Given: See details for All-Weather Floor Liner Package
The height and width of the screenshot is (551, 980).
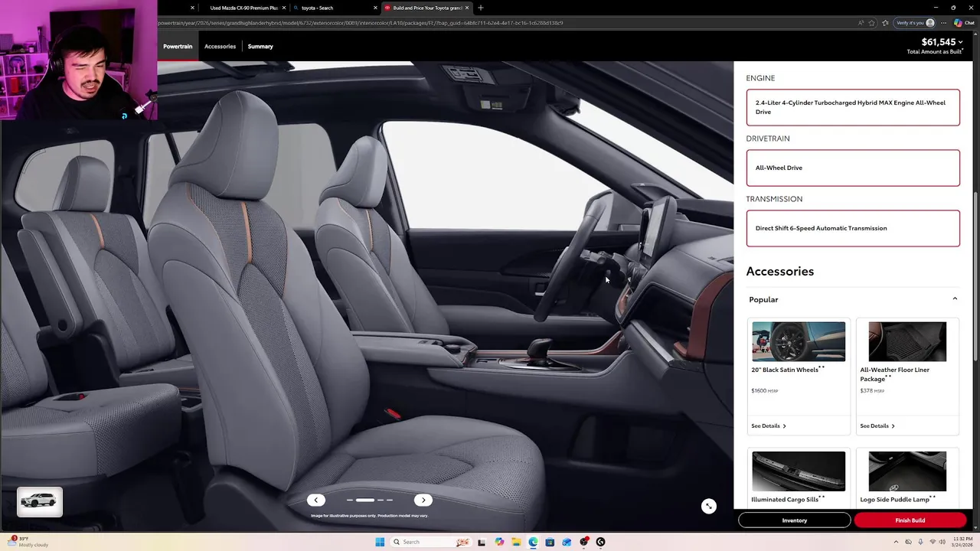Looking at the screenshot, I should pyautogui.click(x=877, y=425).
